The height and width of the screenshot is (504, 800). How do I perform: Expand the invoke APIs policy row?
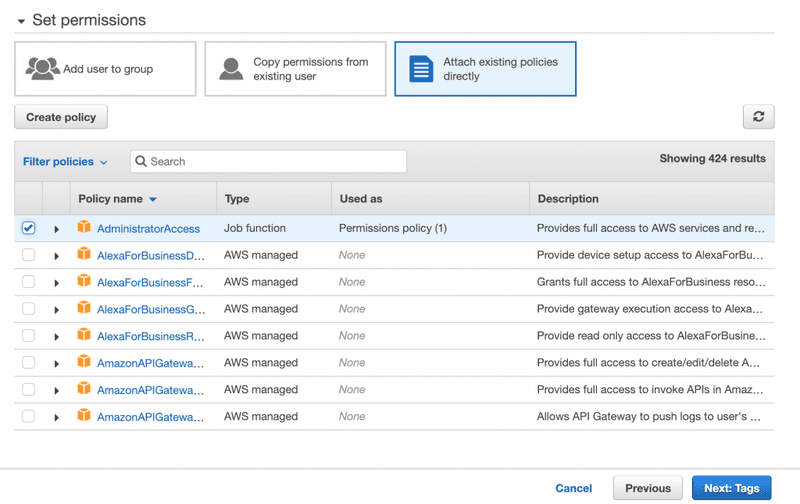[57, 391]
